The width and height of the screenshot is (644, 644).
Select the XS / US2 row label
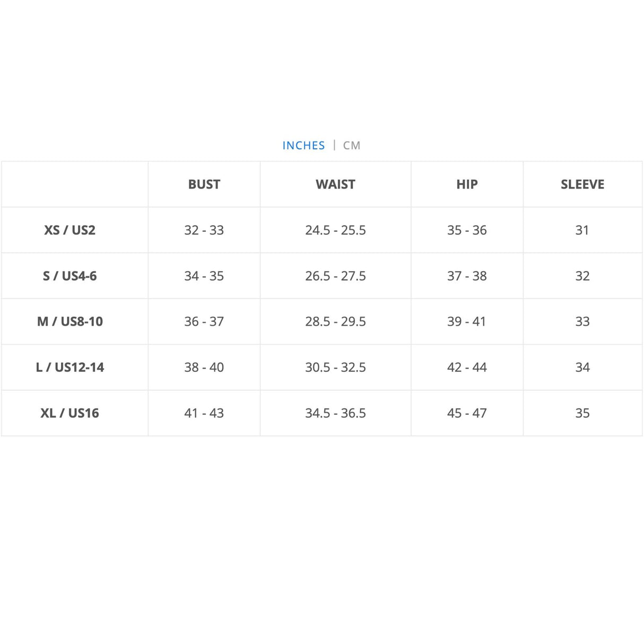(x=70, y=230)
